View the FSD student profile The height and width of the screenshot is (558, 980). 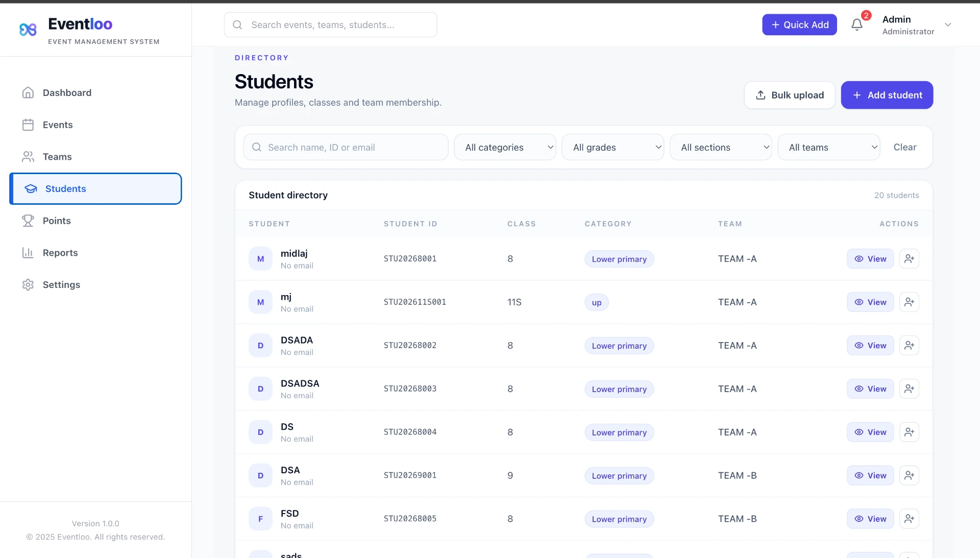coord(870,519)
